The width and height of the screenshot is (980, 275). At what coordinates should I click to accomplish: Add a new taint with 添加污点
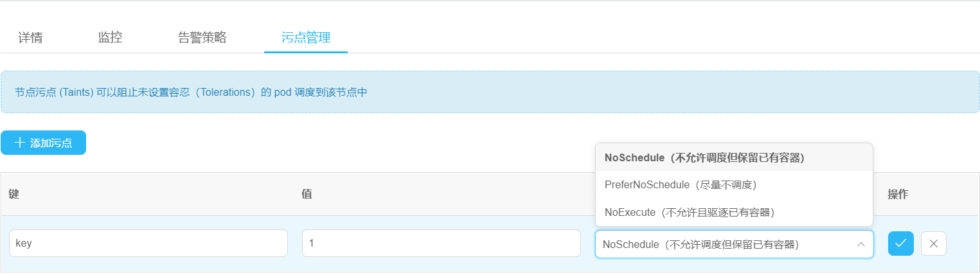click(43, 143)
